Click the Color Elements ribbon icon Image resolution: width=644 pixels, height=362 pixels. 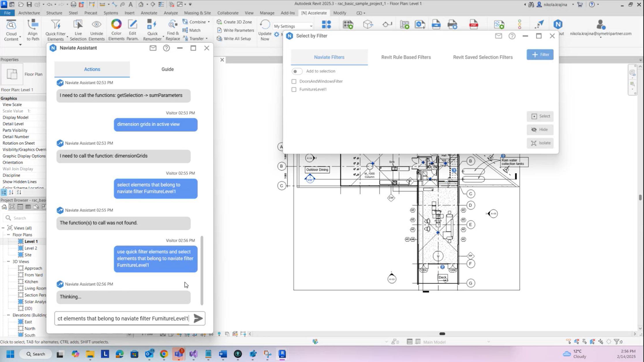click(116, 24)
